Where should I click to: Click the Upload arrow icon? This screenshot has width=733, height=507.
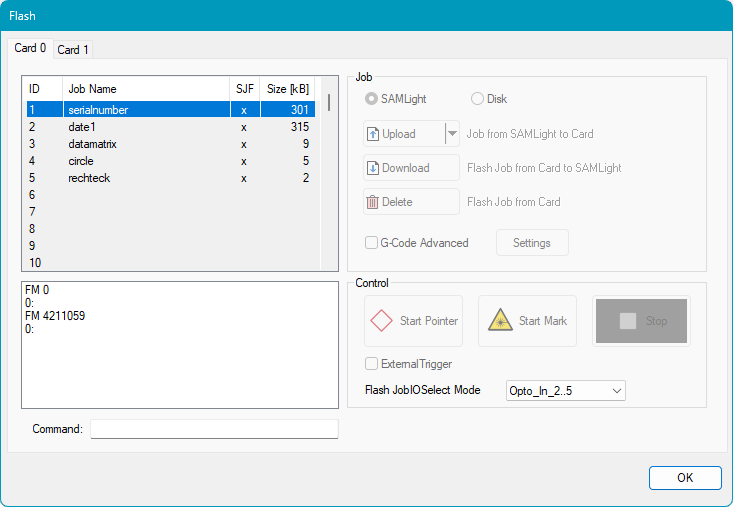(x=373, y=134)
